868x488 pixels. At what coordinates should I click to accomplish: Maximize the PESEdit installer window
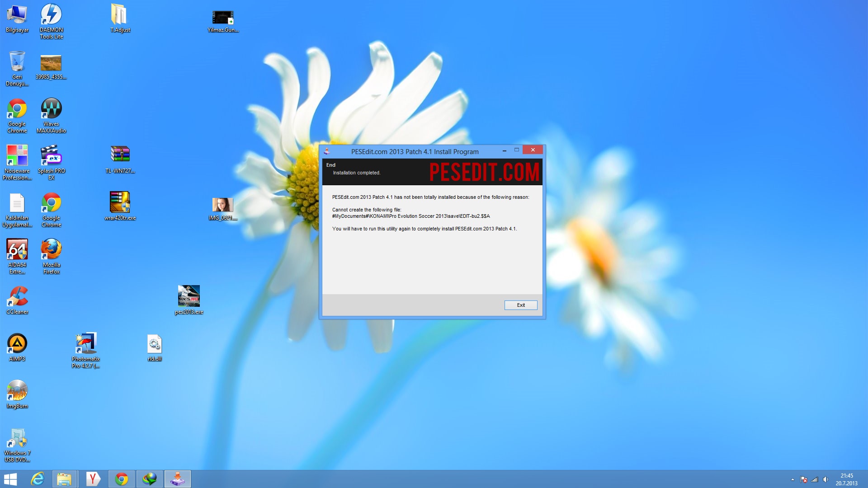(x=516, y=150)
